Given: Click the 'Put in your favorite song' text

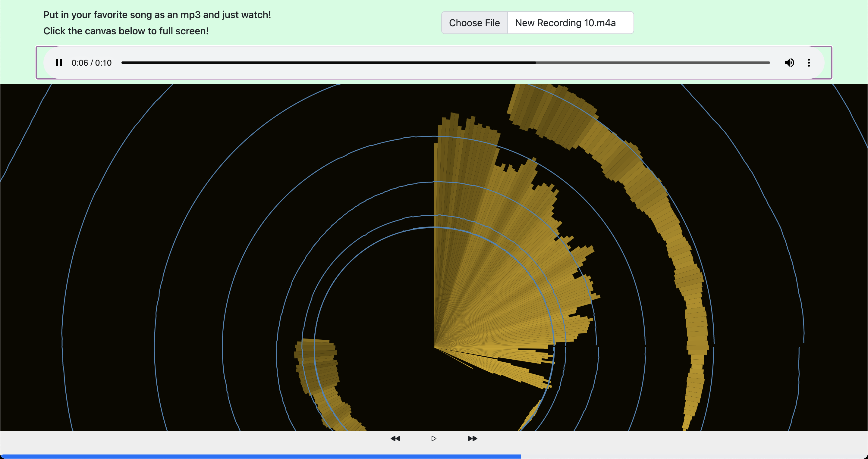Looking at the screenshot, I should 157,15.
